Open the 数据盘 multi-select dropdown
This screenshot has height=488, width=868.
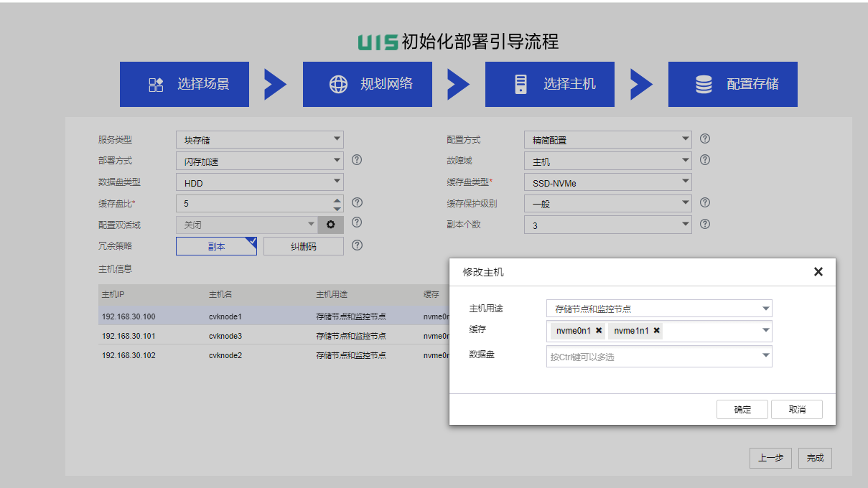click(x=659, y=356)
